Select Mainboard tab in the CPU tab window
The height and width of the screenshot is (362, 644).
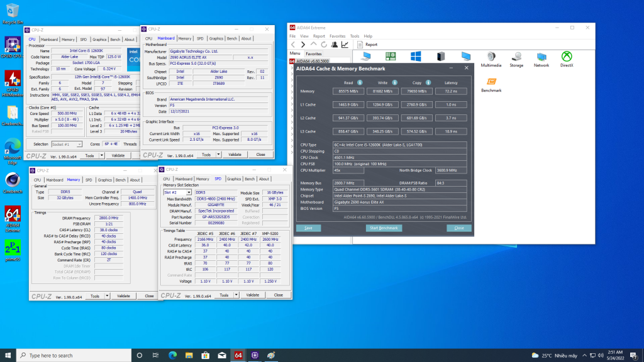[49, 40]
